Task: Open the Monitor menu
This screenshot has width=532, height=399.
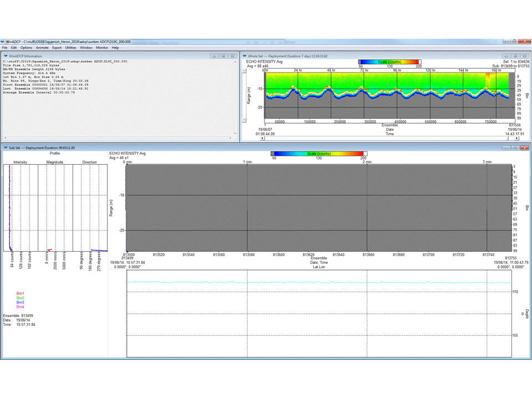Action: pyautogui.click(x=102, y=48)
